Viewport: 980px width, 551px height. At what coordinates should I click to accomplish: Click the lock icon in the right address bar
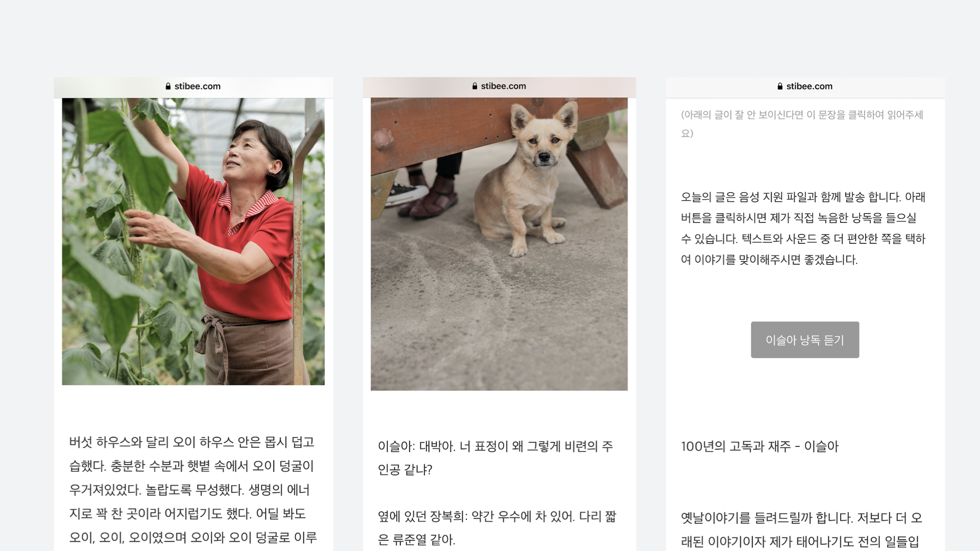coord(780,86)
